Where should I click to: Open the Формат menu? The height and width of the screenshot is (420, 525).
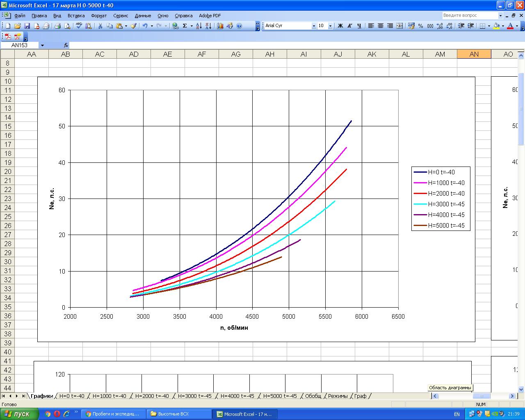pyautogui.click(x=99, y=16)
